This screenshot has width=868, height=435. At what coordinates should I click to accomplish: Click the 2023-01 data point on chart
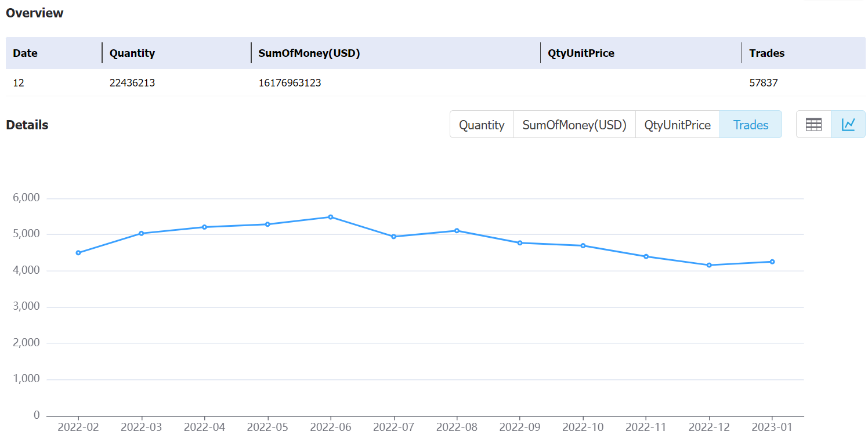click(x=772, y=262)
